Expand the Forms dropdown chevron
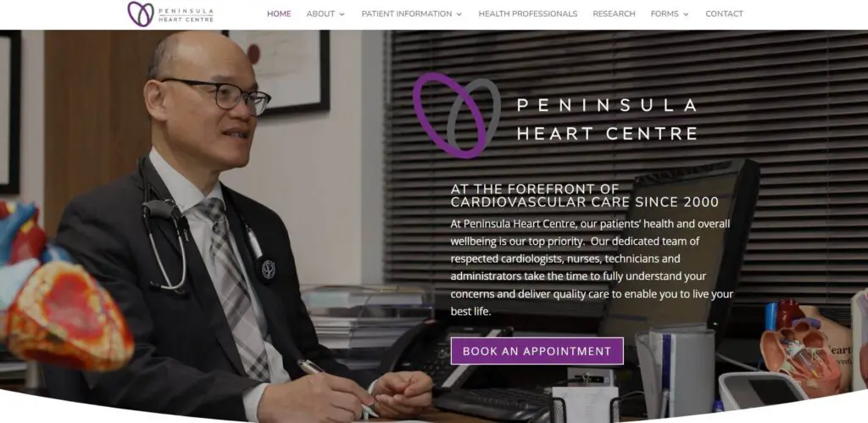Screen dimensions: 868x423 (x=686, y=14)
